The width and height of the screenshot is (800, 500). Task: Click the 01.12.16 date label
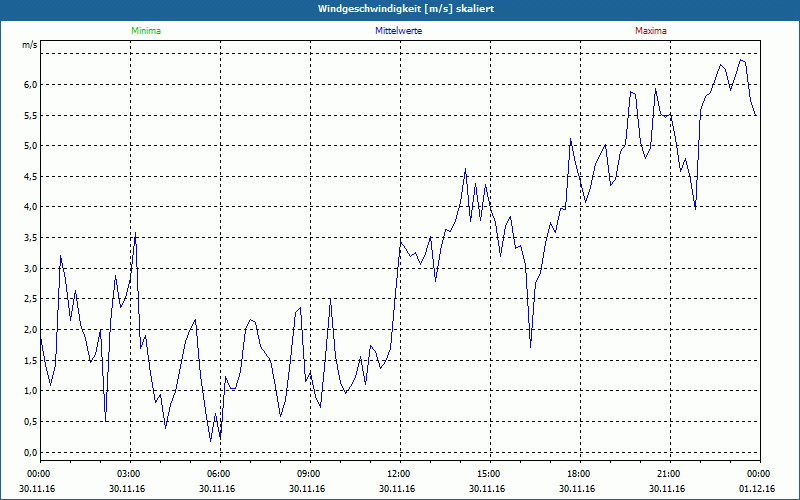757,489
